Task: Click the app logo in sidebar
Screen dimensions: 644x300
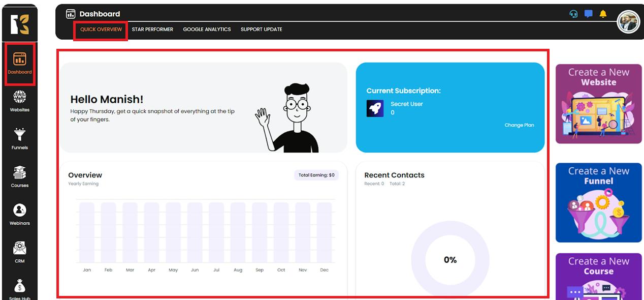Action: [x=20, y=24]
